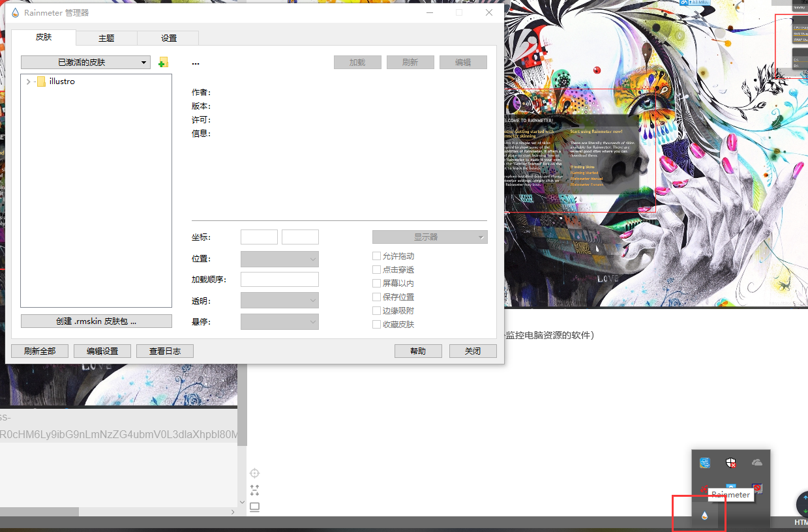Open the Intel graphics tray icon
Image resolution: width=808 pixels, height=532 pixels.
pyautogui.click(x=704, y=462)
